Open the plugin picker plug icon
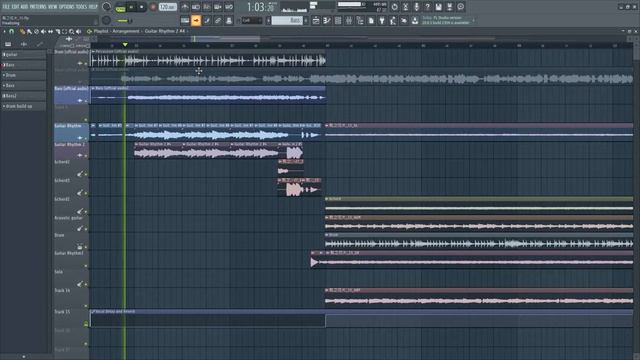The height and width of the screenshot is (360, 640). (382, 20)
